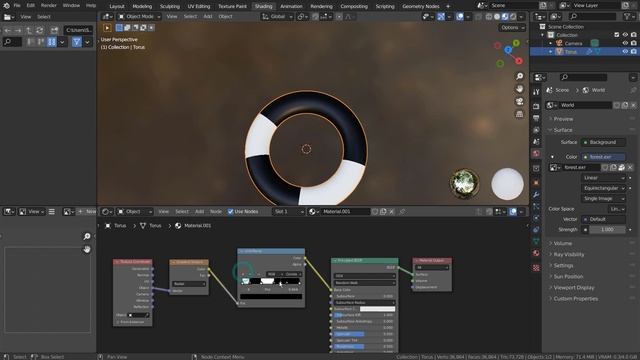This screenshot has width=640, height=360.
Task: Create new folder in file browser
Action: [x=54, y=30]
